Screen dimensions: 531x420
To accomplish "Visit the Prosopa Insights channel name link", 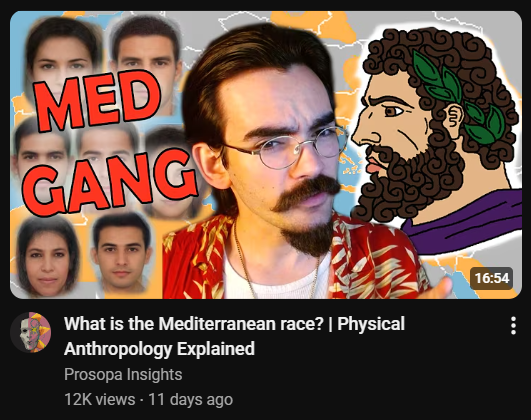I will coord(123,375).
